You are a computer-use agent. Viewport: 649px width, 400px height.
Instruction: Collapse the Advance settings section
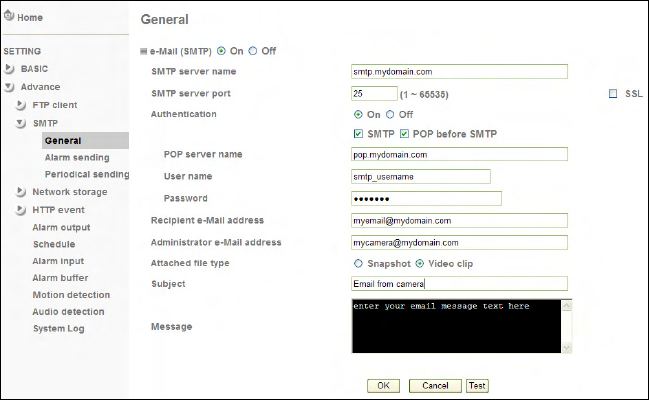(x=9, y=87)
